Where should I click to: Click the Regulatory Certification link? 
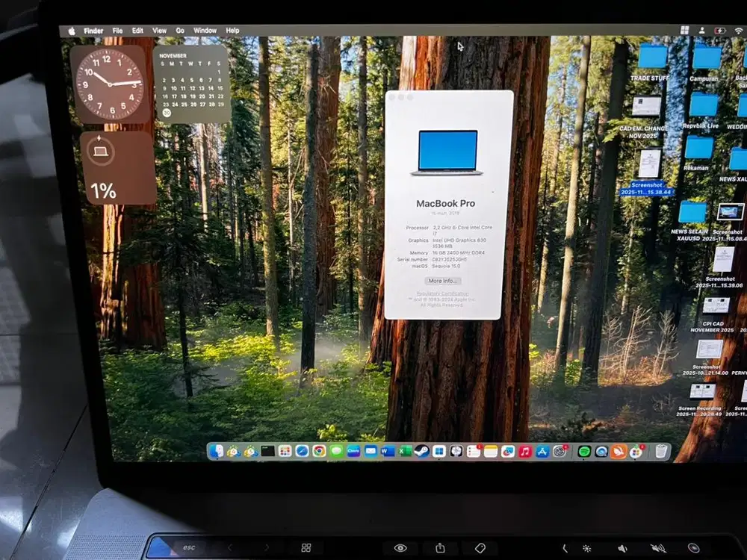click(x=442, y=293)
